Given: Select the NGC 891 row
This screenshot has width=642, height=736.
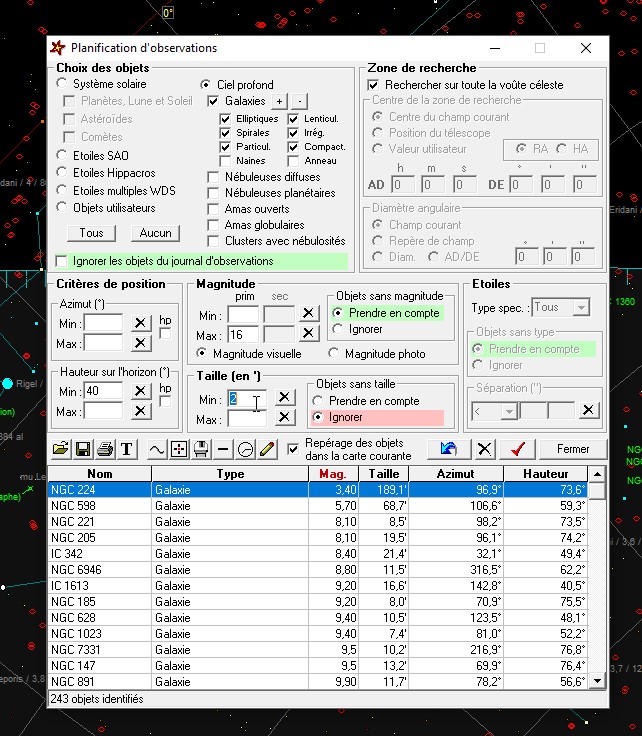Looking at the screenshot, I should pos(318,682).
